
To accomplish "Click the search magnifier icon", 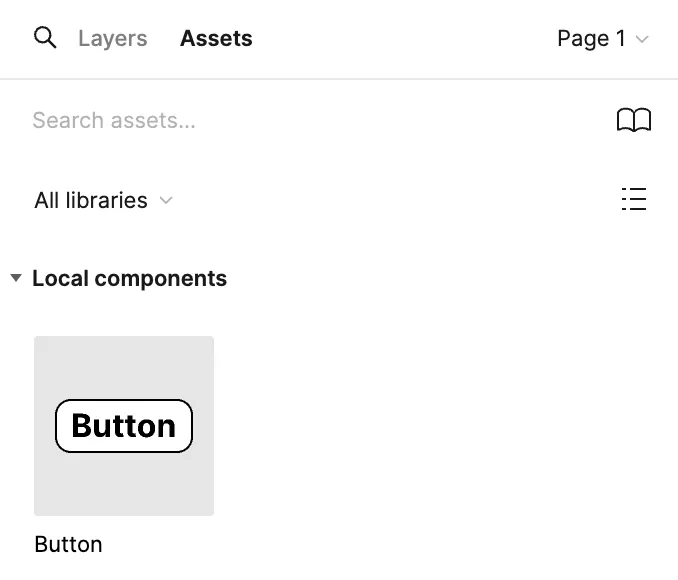I will (45, 38).
